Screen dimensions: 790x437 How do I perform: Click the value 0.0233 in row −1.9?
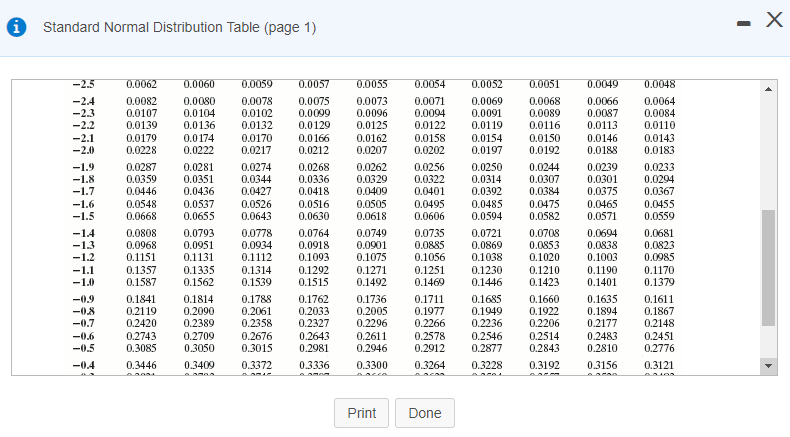(660, 167)
